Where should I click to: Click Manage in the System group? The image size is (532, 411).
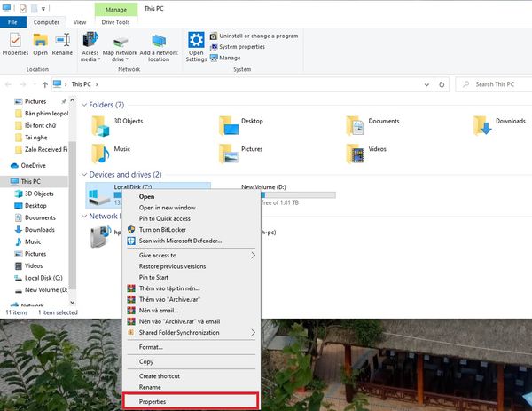pyautogui.click(x=225, y=58)
